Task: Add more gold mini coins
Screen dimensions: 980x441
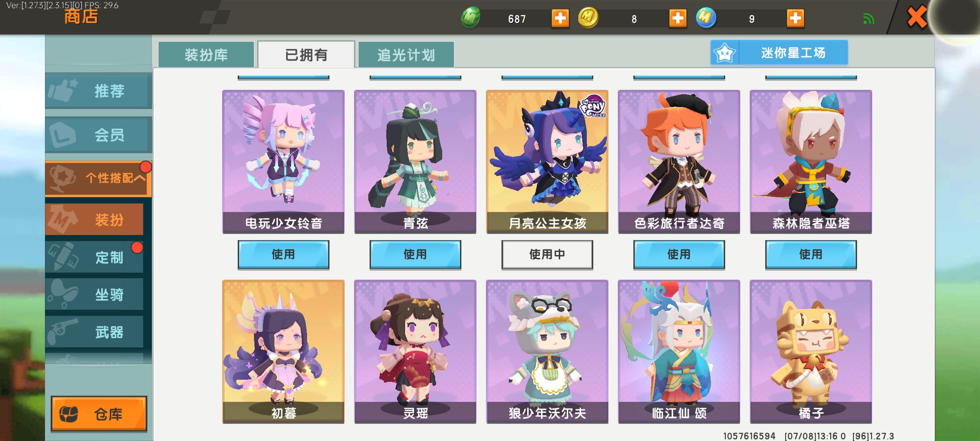Action: click(x=677, y=18)
